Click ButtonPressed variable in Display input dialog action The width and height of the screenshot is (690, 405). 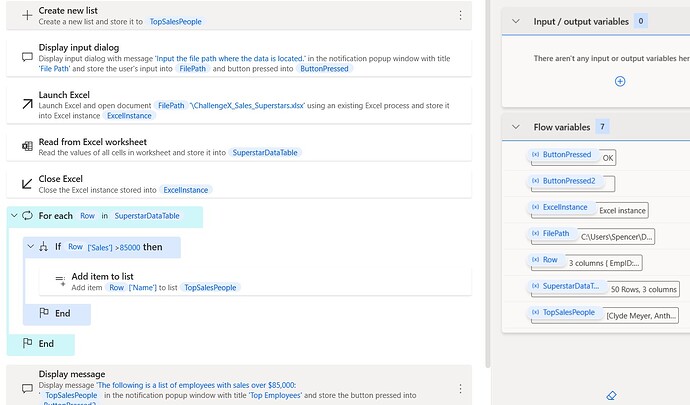tap(324, 69)
